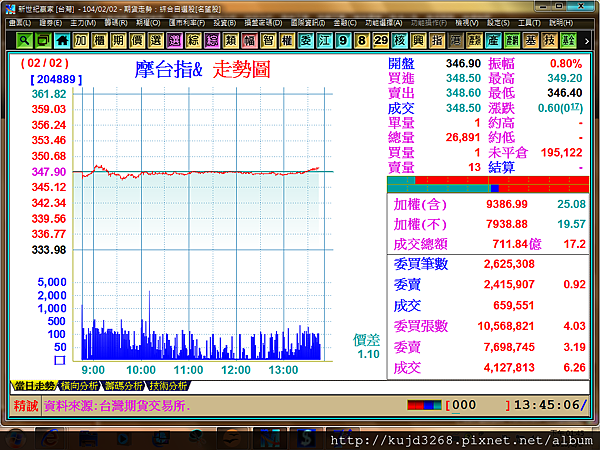The width and height of the screenshot is (600, 450).
Task: Open the 設定(S) menu
Action: click(x=498, y=23)
